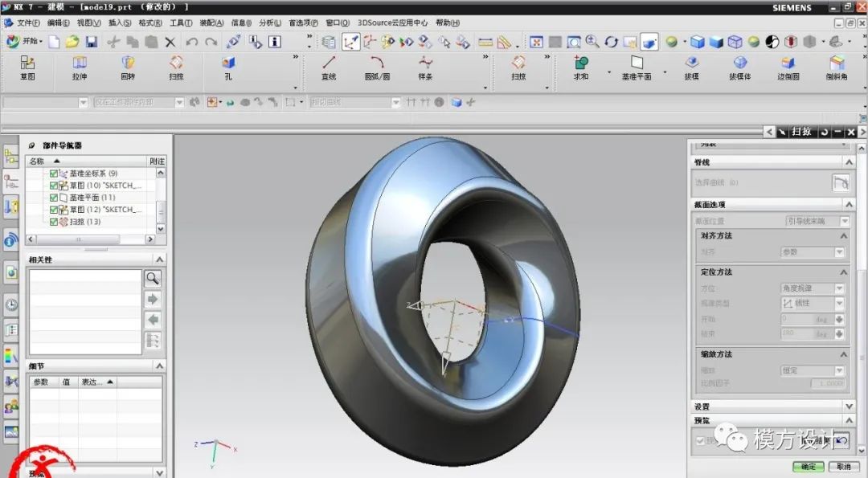Sort details by 表达 column header

[97, 382]
